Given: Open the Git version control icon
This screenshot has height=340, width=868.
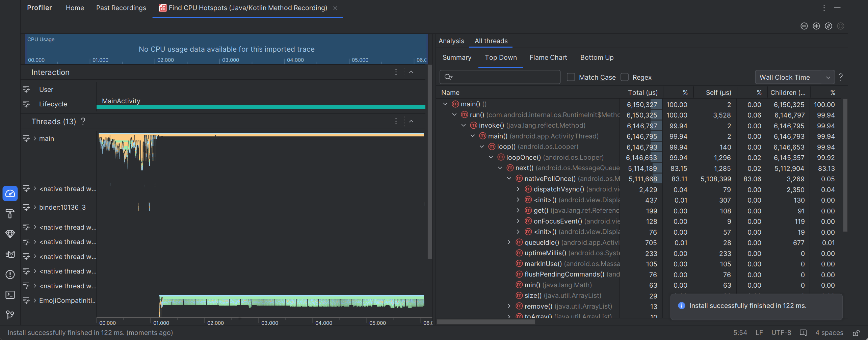Looking at the screenshot, I should [10, 315].
